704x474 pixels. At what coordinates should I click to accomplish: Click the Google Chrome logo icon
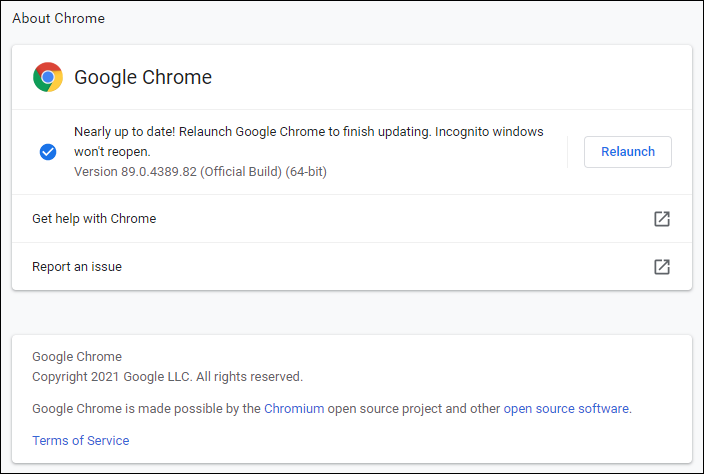48,77
